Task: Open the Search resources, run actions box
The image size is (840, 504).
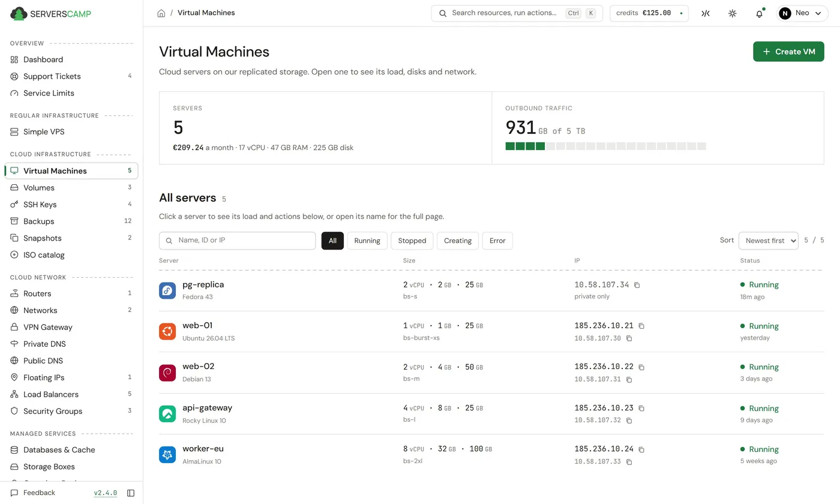Action: click(517, 13)
